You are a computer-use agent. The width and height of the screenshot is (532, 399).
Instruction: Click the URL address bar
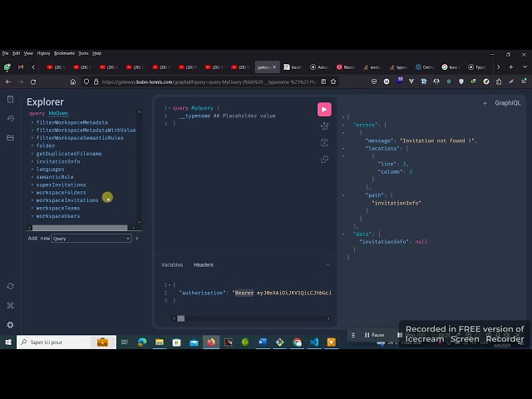(x=209, y=81)
